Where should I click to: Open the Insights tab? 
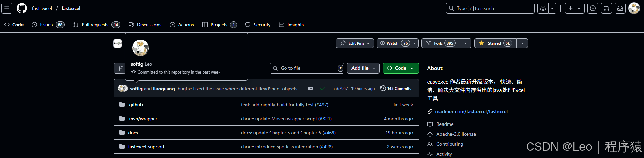pyautogui.click(x=291, y=25)
